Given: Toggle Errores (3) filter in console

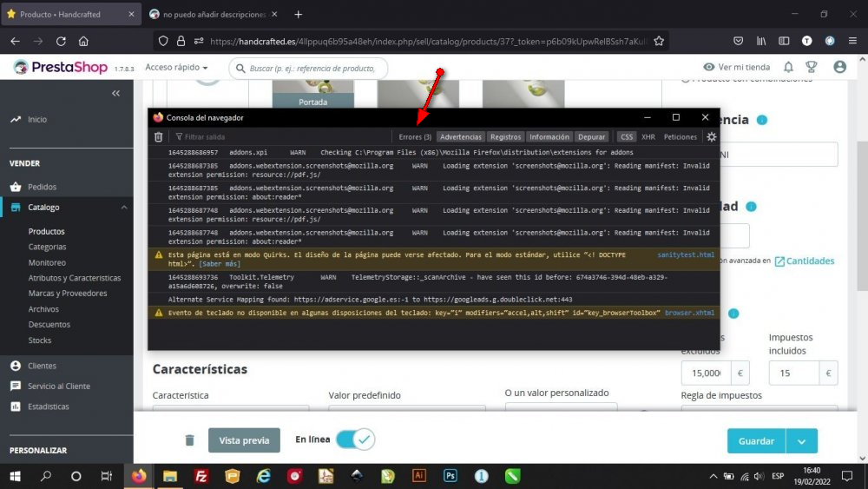Looking at the screenshot, I should click(415, 136).
